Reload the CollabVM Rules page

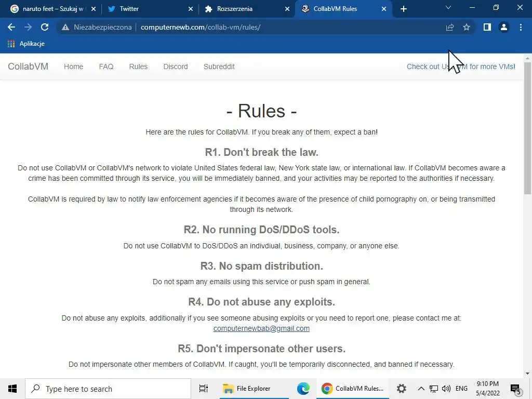click(x=45, y=27)
